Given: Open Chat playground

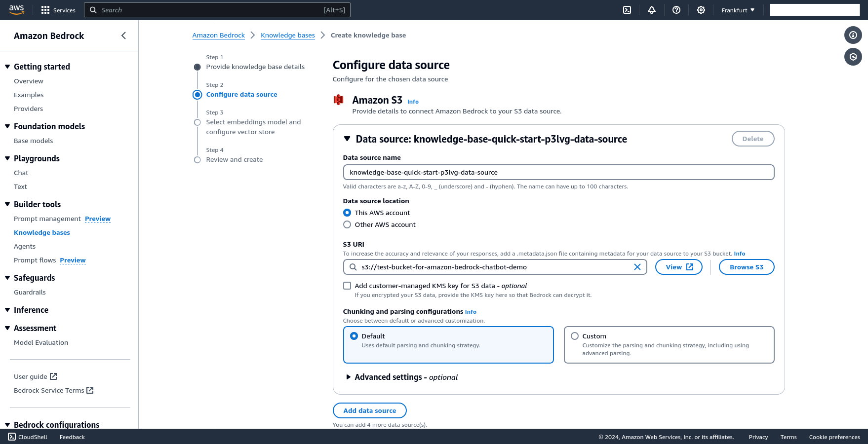Looking at the screenshot, I should (21, 173).
